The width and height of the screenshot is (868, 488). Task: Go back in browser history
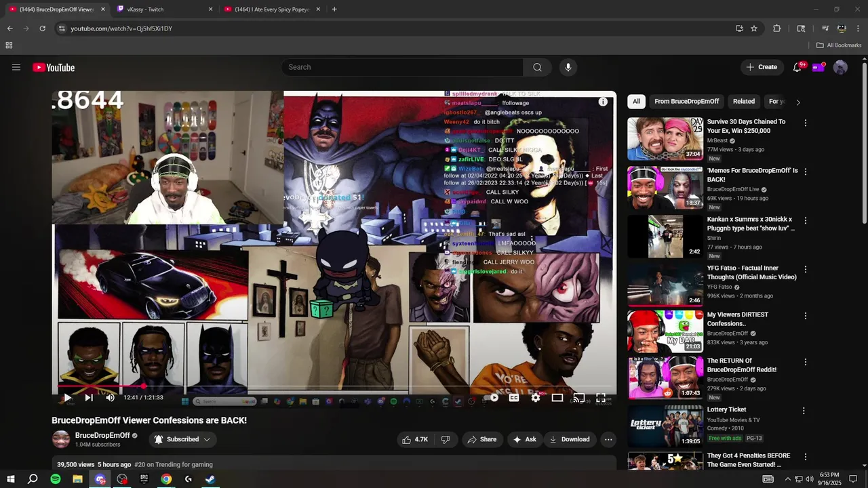(x=10, y=28)
